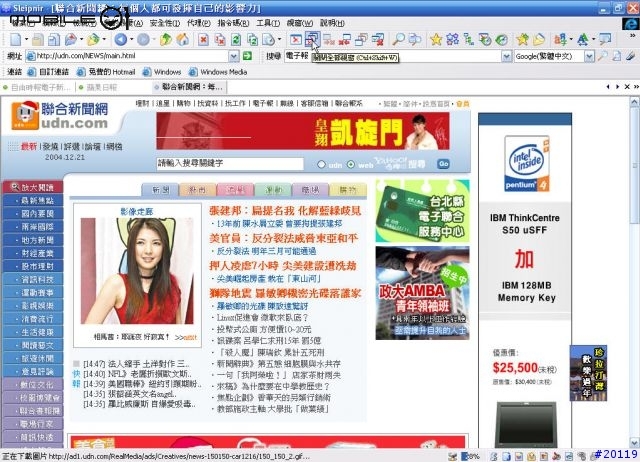640x462 pixels.
Task: Open the new page dropdown arrow
Action: point(27,40)
